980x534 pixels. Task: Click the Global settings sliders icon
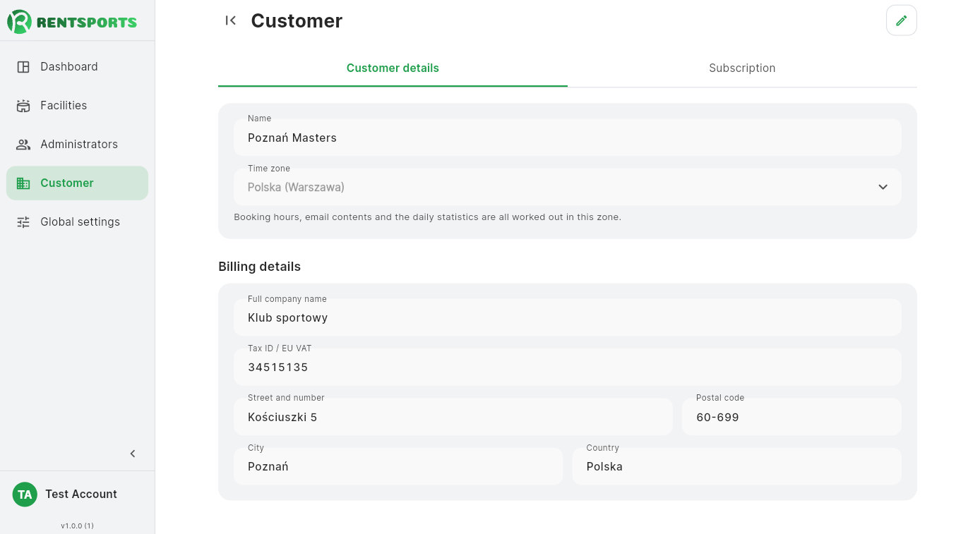tap(23, 222)
